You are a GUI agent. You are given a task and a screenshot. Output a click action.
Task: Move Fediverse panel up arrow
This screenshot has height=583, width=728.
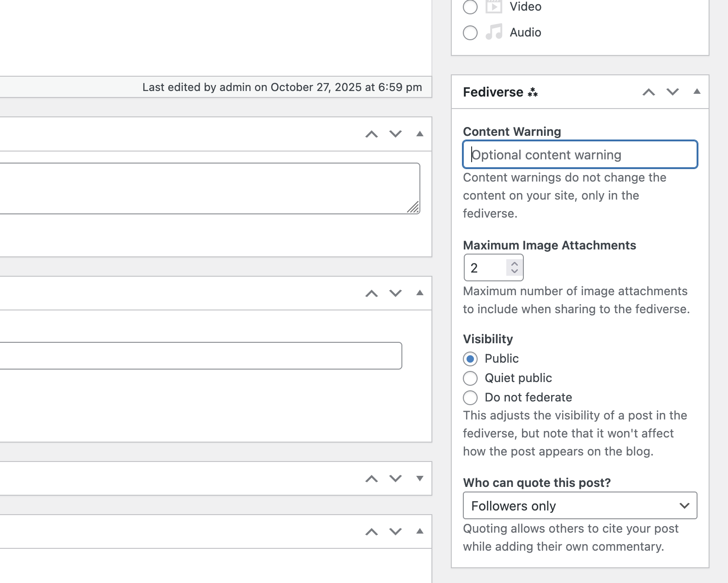coord(649,92)
